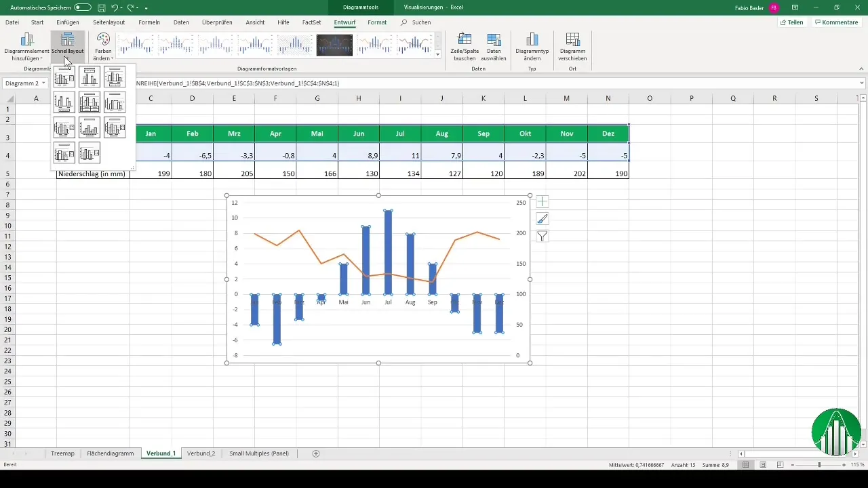The width and height of the screenshot is (868, 488).
Task: Switch to Page Break Preview in status bar
Action: pos(781,465)
